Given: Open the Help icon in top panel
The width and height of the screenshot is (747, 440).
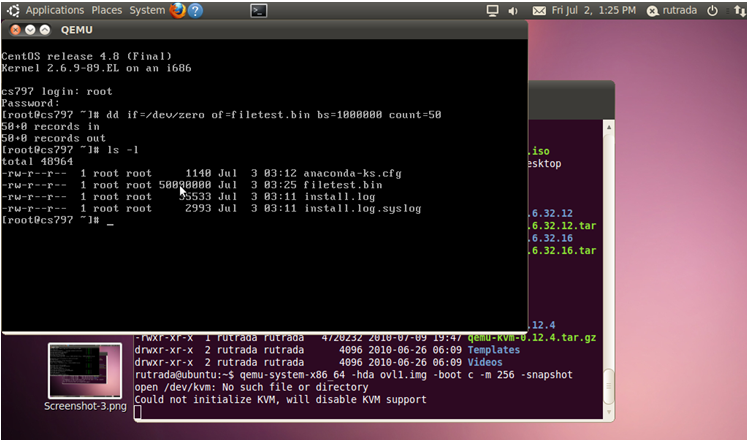Looking at the screenshot, I should click(195, 10).
